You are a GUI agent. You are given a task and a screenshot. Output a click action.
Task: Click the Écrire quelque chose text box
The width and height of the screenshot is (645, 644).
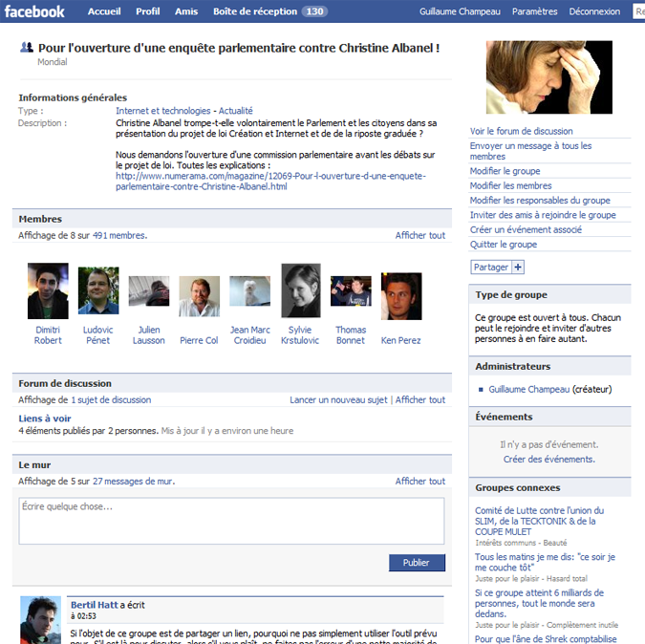pyautogui.click(x=231, y=521)
